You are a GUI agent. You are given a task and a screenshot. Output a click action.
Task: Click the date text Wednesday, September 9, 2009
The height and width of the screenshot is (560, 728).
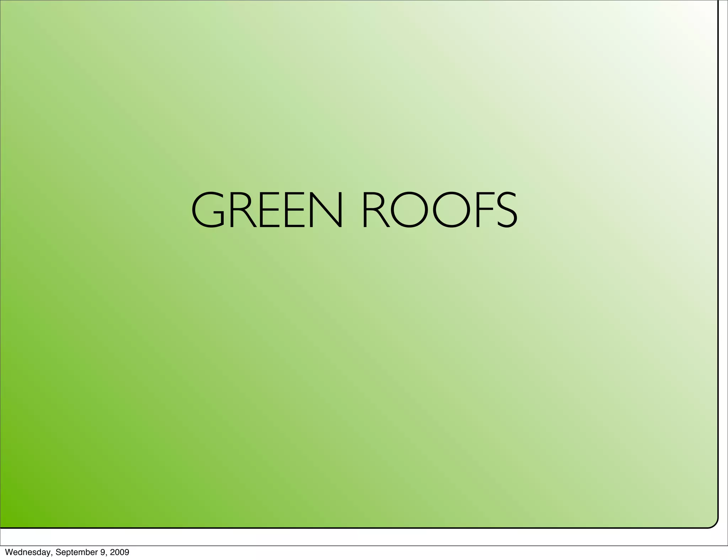click(68, 552)
